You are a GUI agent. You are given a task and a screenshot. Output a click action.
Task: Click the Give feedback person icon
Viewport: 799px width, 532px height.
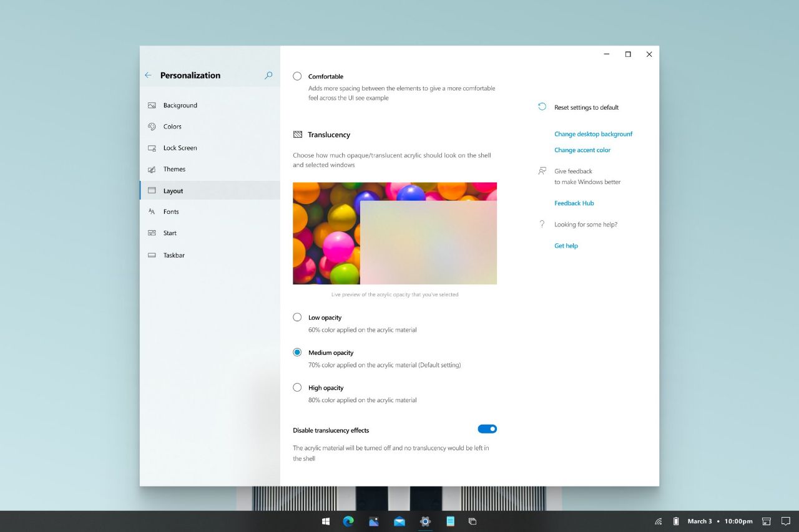coord(542,171)
